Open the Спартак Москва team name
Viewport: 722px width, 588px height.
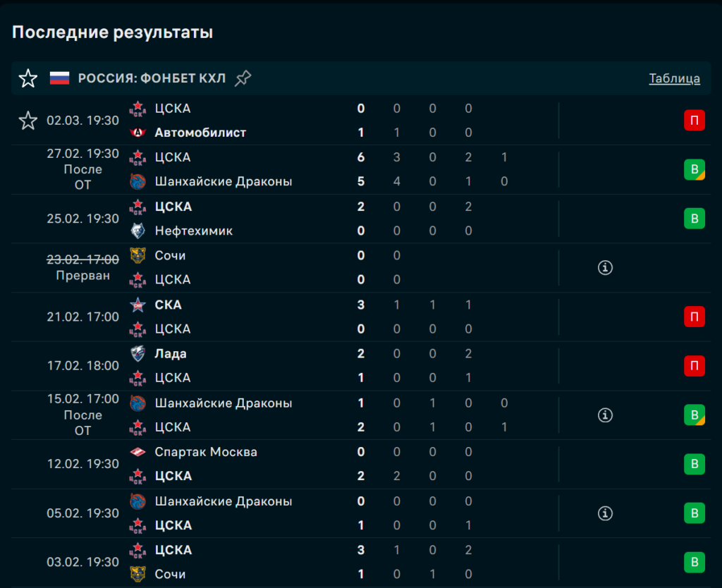[x=206, y=452]
